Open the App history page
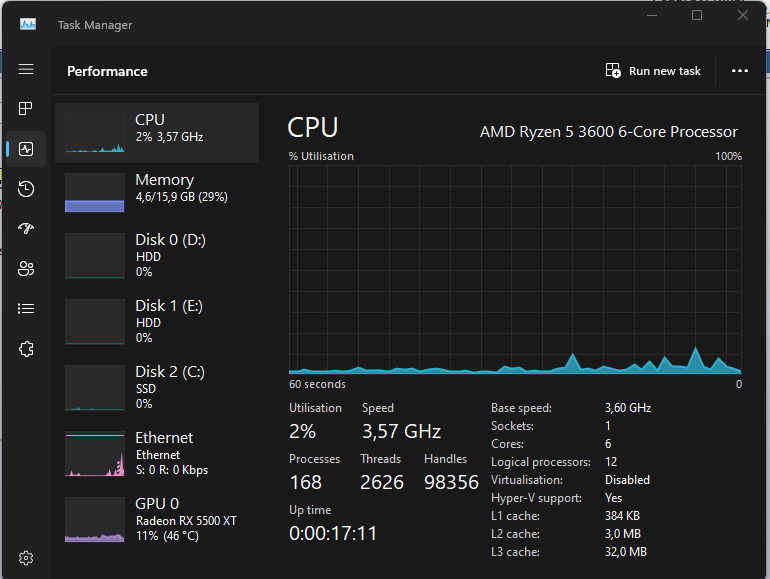Screen dimensions: 770x579 coord(26,189)
